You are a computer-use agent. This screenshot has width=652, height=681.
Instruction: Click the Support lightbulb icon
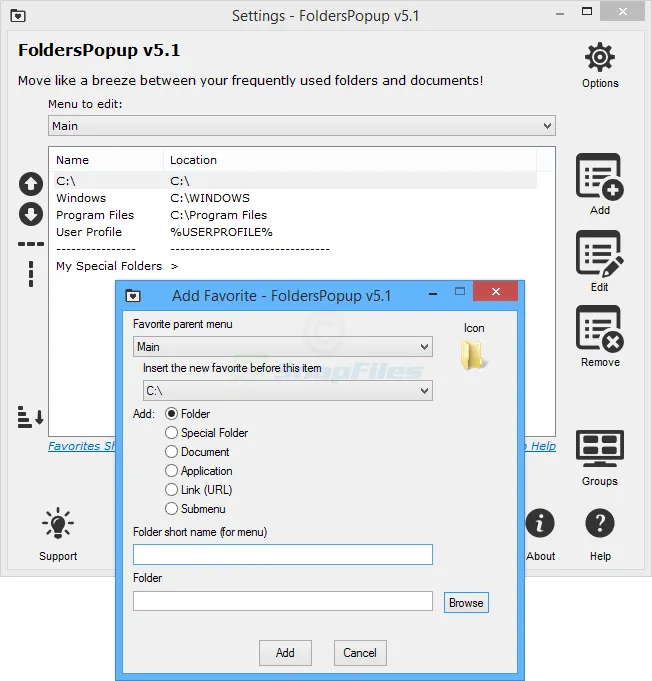click(58, 523)
